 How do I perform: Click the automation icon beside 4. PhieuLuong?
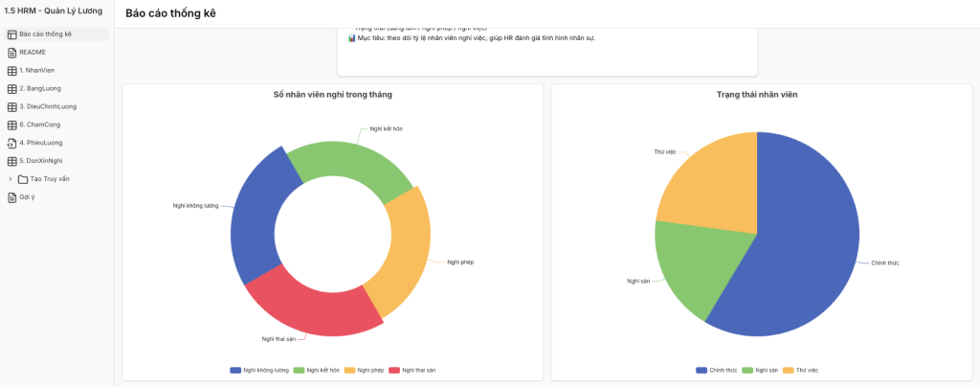(11, 143)
